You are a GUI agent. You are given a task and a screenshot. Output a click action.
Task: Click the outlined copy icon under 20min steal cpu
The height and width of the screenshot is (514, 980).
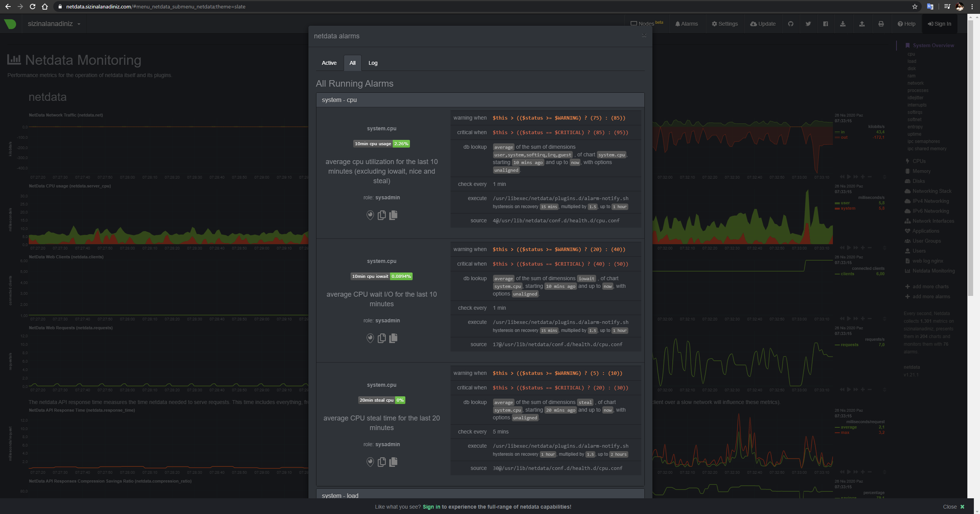tap(382, 462)
